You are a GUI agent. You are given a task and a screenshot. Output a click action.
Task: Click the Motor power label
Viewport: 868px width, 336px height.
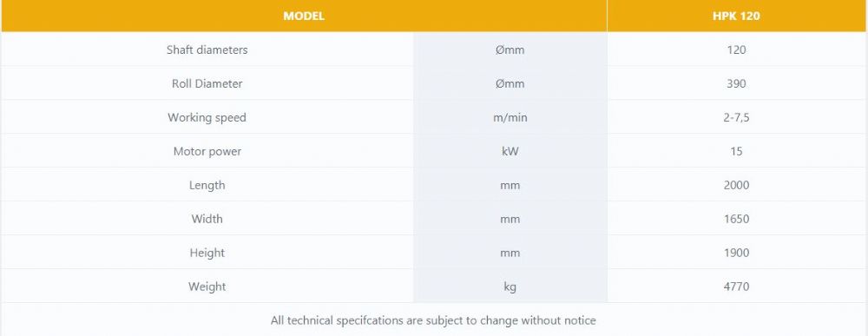tap(207, 151)
